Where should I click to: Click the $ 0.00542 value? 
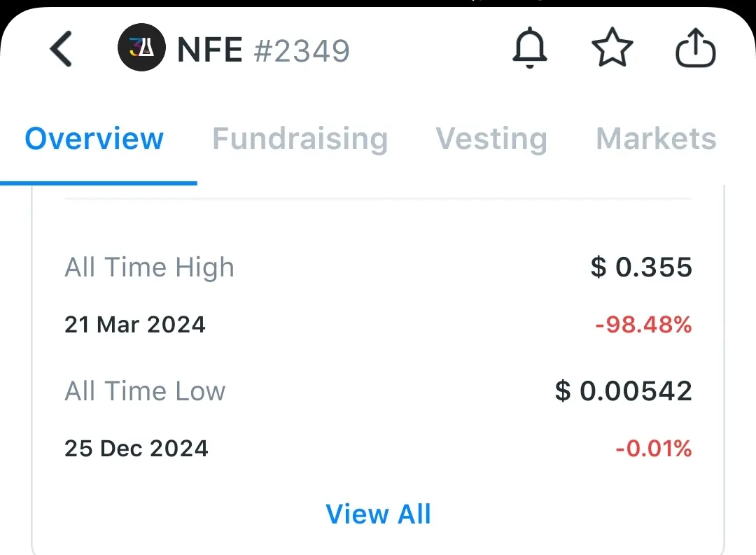click(623, 391)
